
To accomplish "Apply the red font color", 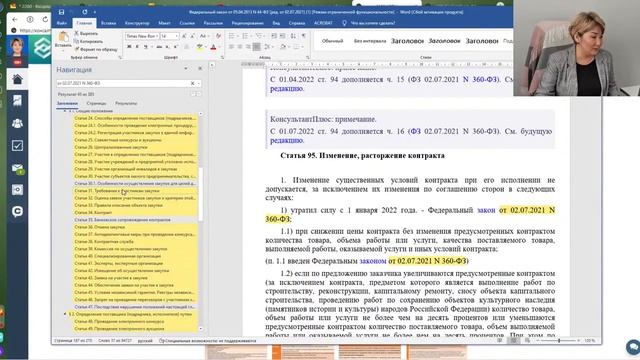I will coord(213,47).
